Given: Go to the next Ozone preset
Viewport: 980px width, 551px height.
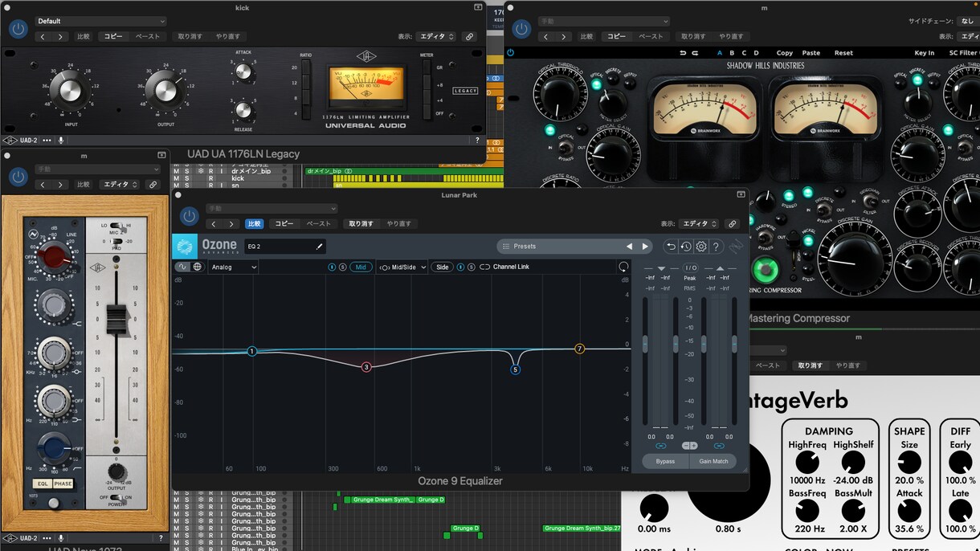Looking at the screenshot, I should pos(645,247).
